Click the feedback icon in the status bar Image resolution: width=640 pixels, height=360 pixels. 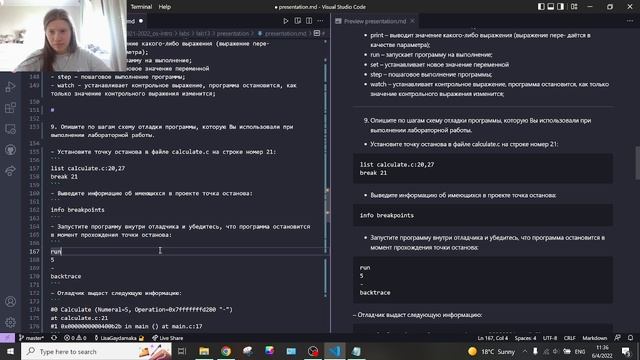coord(618,338)
